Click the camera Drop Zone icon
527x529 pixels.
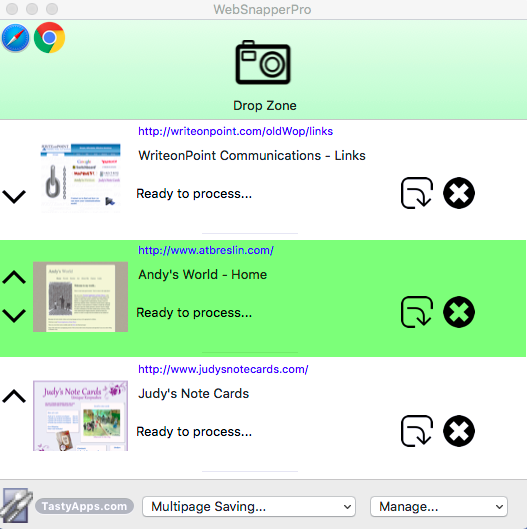[x=263, y=62]
